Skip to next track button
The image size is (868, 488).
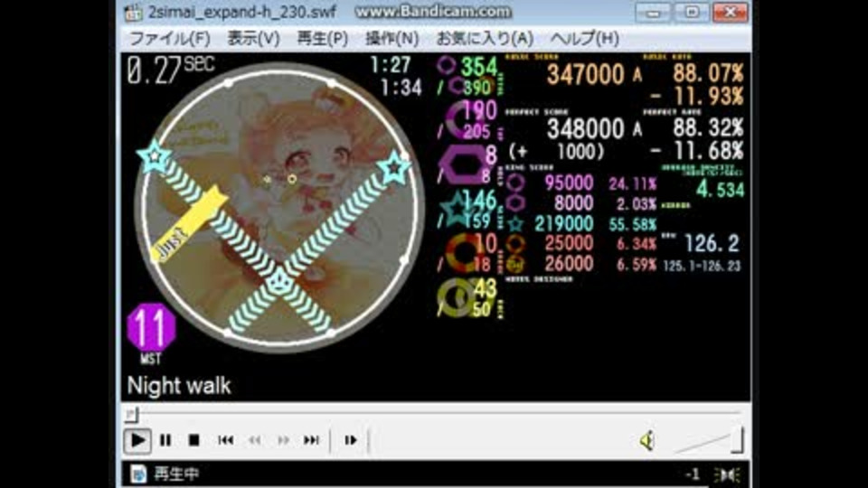(312, 440)
